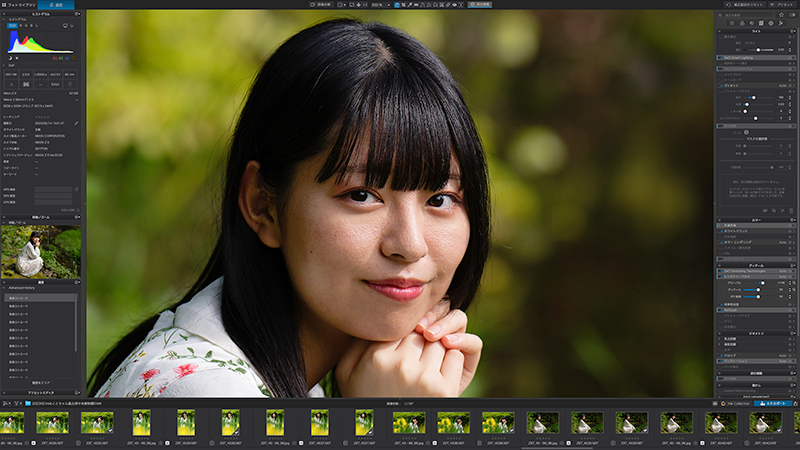Select the highlighted blue crop tool icon
The width and height of the screenshot is (800, 450).
coord(397,5)
